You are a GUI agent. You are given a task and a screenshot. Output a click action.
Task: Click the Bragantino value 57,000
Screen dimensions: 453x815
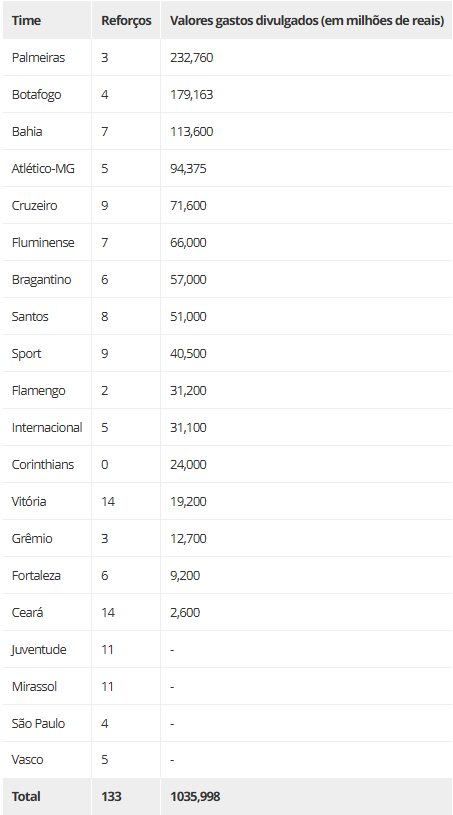tap(188, 280)
